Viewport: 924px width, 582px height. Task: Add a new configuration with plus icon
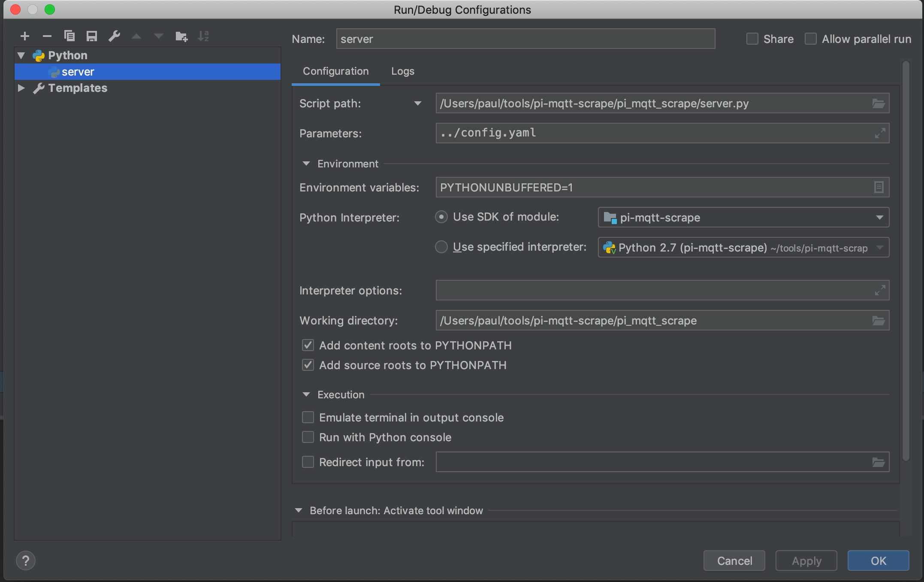tap(25, 36)
